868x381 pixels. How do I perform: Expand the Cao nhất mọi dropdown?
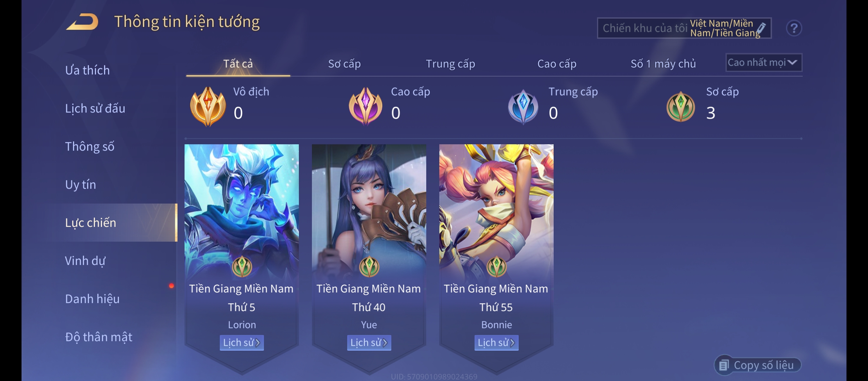[x=764, y=62]
